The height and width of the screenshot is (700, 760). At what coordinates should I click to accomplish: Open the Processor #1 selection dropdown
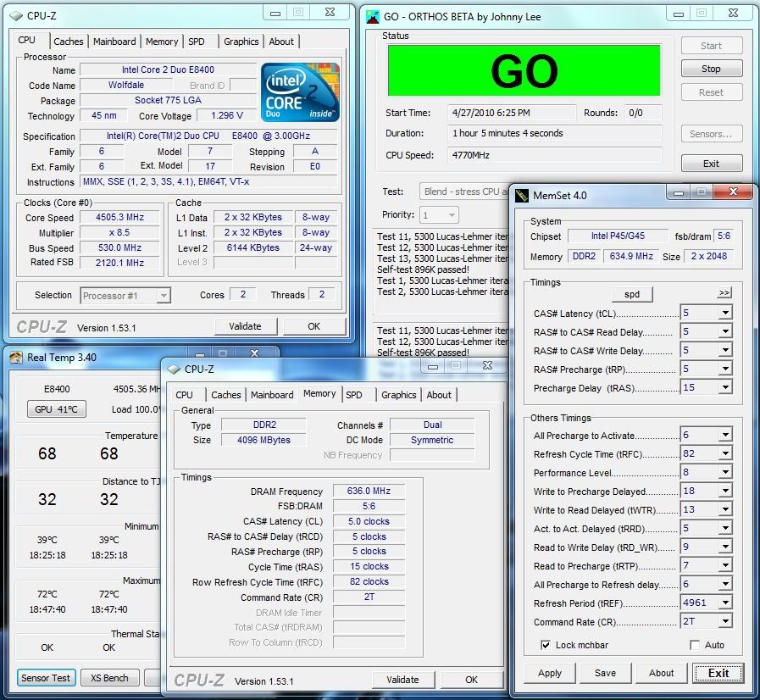pyautogui.click(x=164, y=295)
